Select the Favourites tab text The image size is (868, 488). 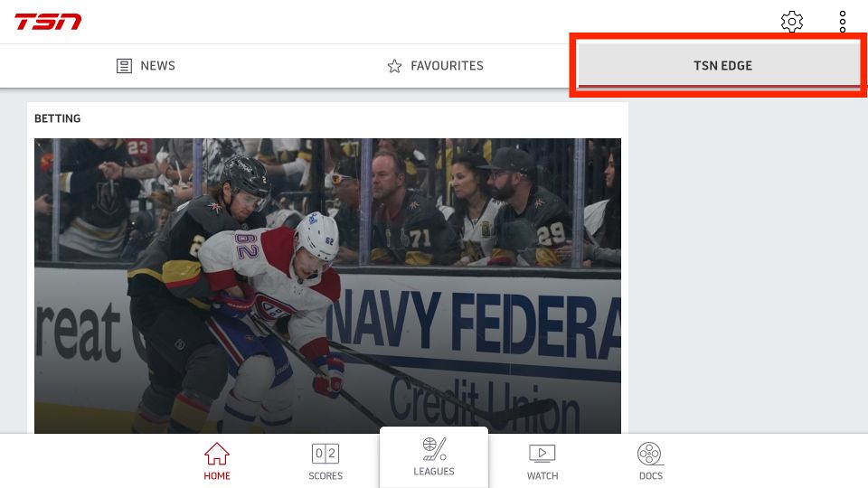coord(447,66)
